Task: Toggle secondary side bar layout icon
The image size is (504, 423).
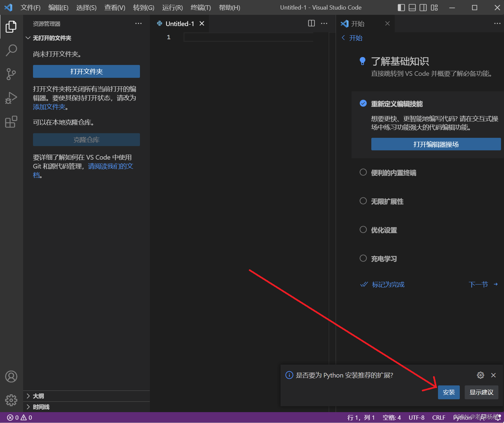Action: tap(423, 8)
